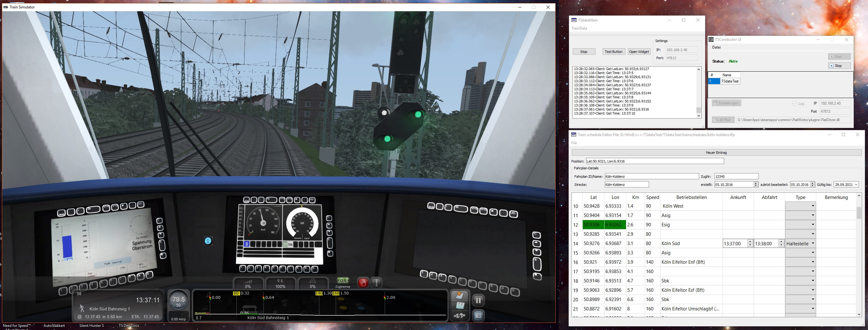Click the round speedometer showing 79.5
The height and width of the screenshot is (330, 868).
click(x=178, y=300)
